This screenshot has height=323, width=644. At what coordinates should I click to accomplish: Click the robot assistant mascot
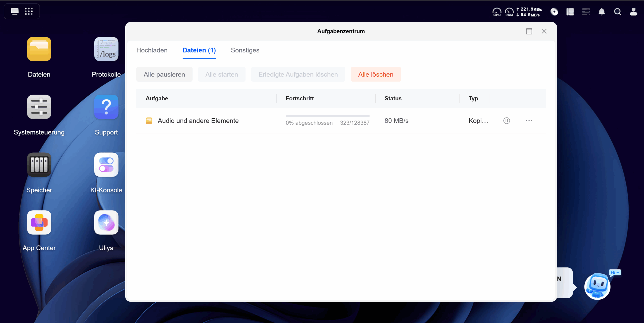tap(597, 286)
